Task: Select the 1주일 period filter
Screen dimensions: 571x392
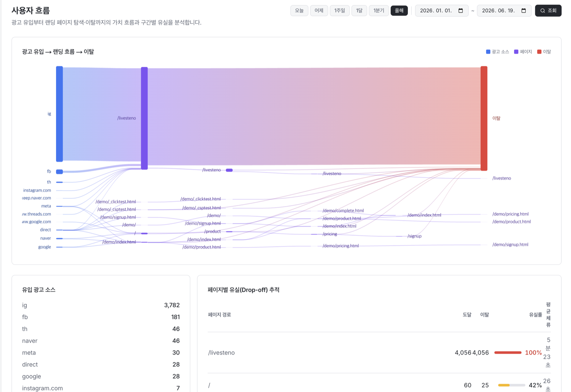Action: (339, 11)
